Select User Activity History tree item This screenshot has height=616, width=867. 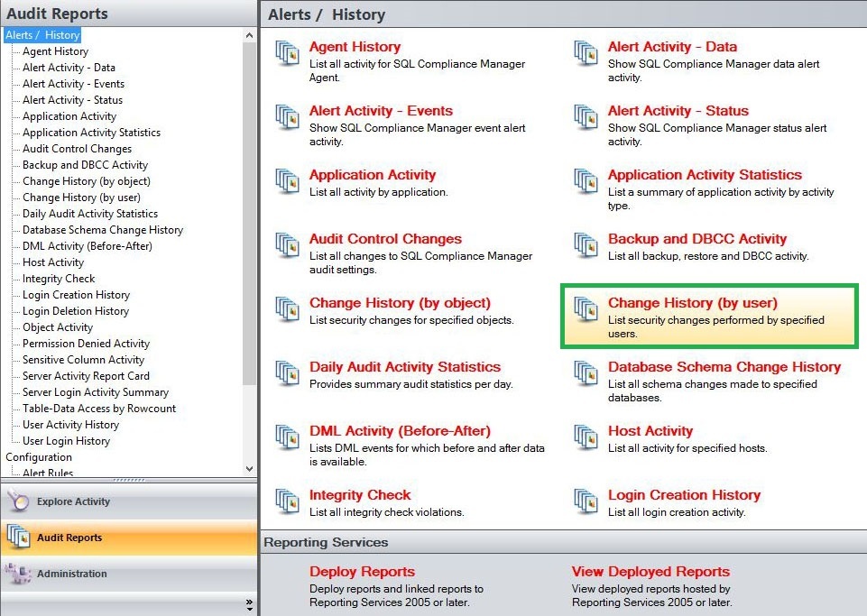tap(70, 425)
